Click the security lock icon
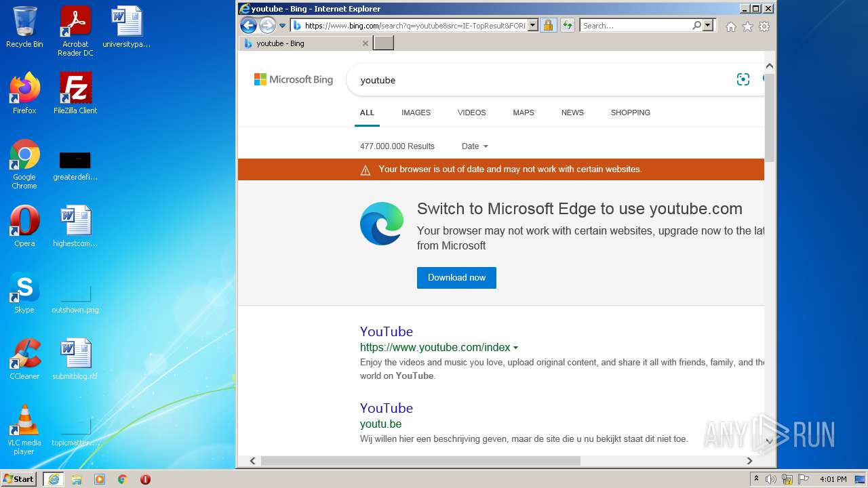The height and width of the screenshot is (488, 868). (548, 26)
